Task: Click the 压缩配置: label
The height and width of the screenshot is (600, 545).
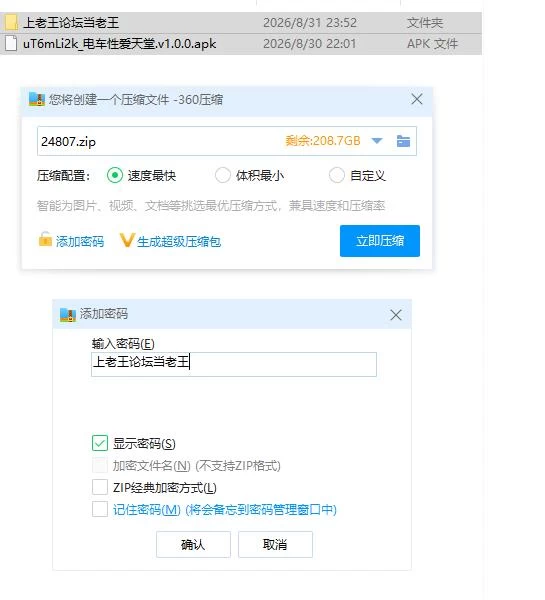Action: 64,176
